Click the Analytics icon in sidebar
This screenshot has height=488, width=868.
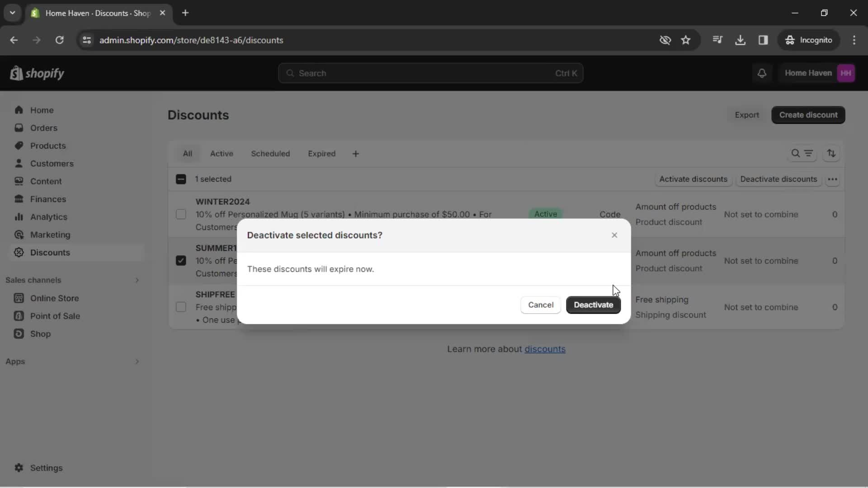(20, 216)
